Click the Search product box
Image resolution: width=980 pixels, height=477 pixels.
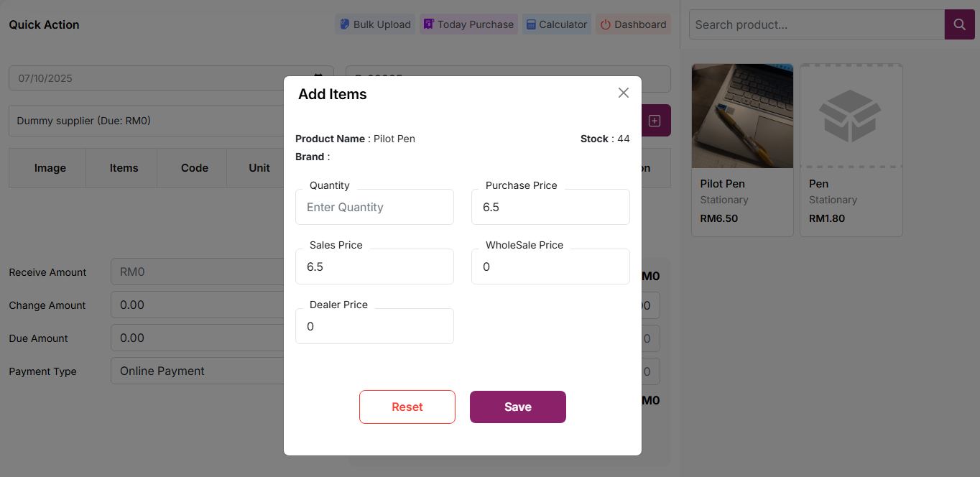click(816, 24)
